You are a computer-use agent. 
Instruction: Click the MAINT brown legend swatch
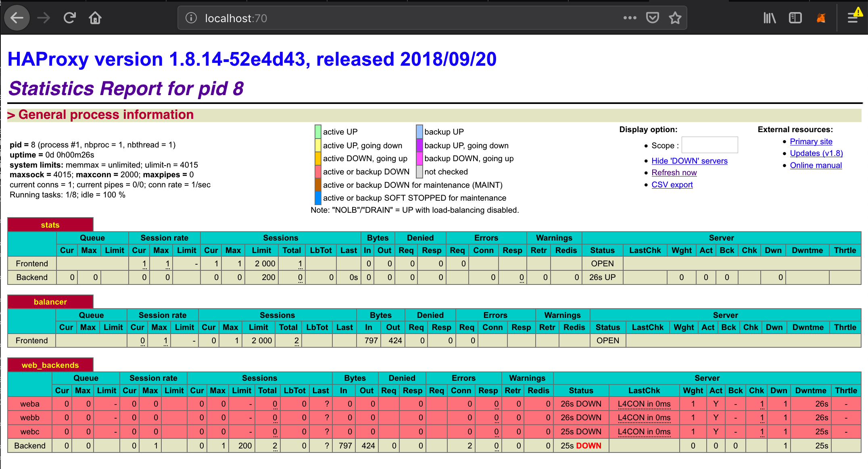[318, 185]
